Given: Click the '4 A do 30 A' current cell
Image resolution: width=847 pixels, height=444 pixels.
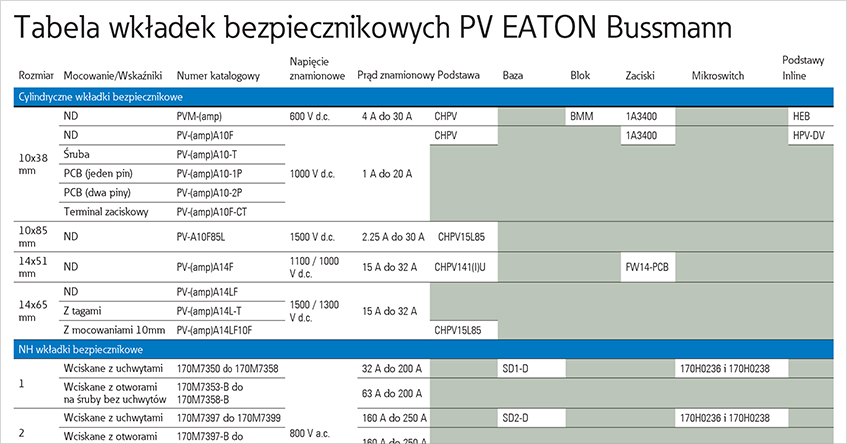Looking at the screenshot, I should 387,116.
